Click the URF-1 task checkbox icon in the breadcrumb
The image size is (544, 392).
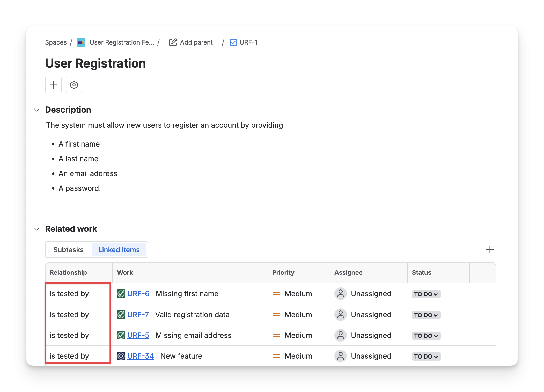(233, 42)
